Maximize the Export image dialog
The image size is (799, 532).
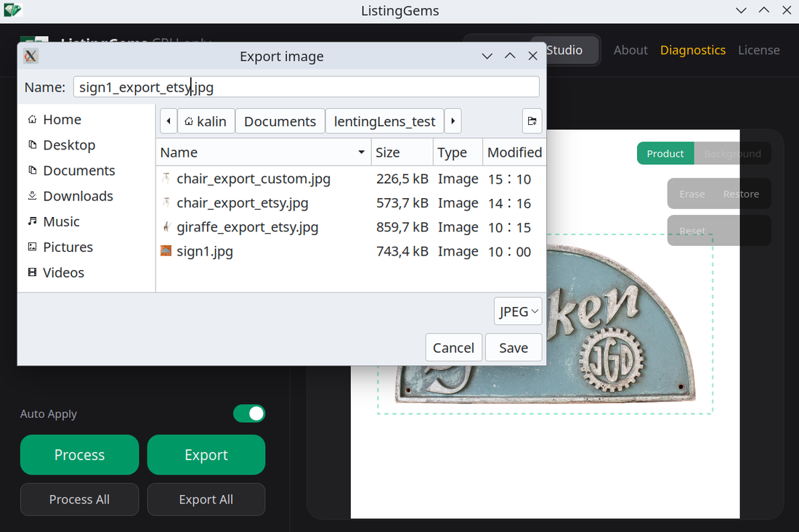click(510, 56)
